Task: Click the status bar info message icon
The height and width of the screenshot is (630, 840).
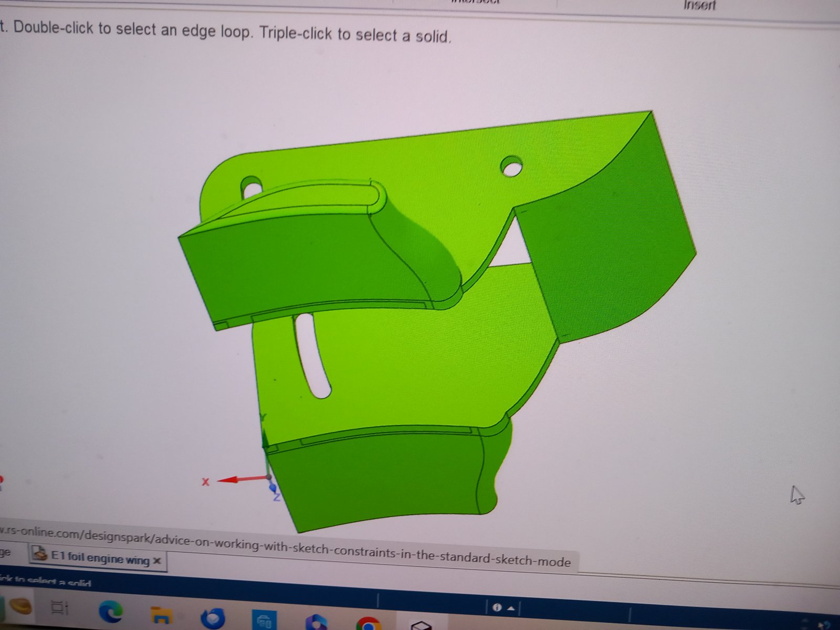Action: click(x=497, y=607)
